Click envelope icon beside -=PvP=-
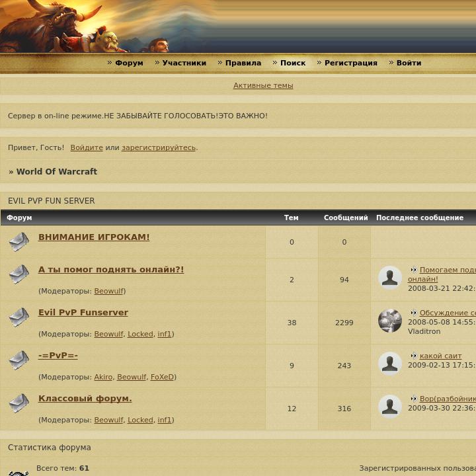 coord(19,360)
